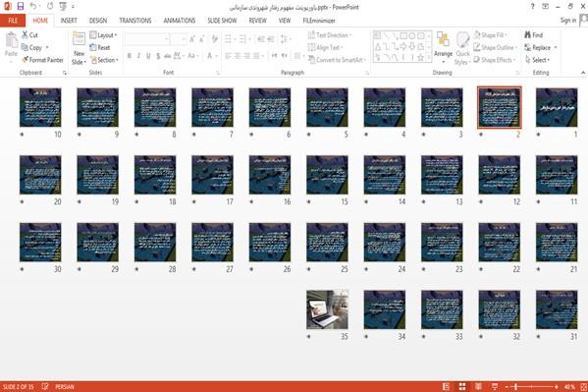The width and height of the screenshot is (588, 392).
Task: Reset the slide using the Reset button
Action: tap(100, 47)
